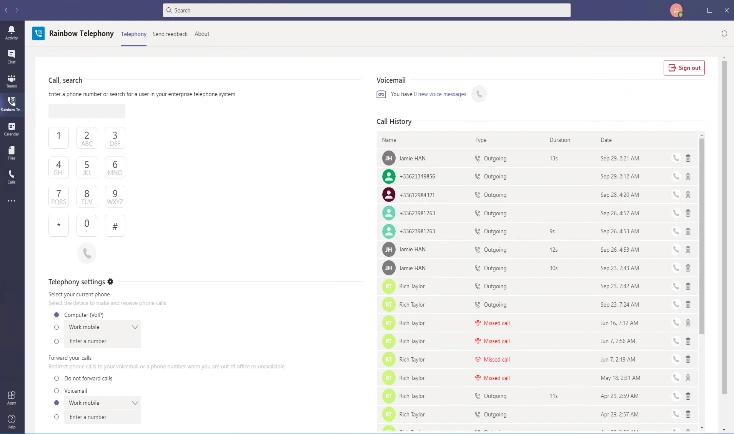
Task: Go back using the top-left arrow
Action: (6, 10)
